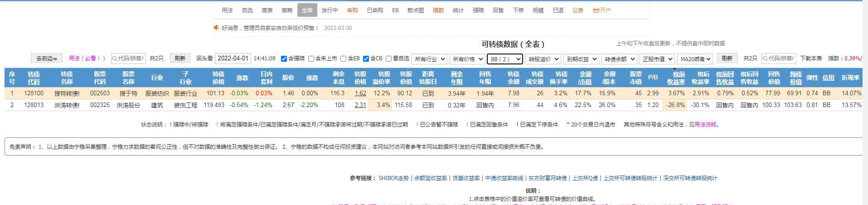
Task: Switch to the 策略 tab
Action: [287, 10]
